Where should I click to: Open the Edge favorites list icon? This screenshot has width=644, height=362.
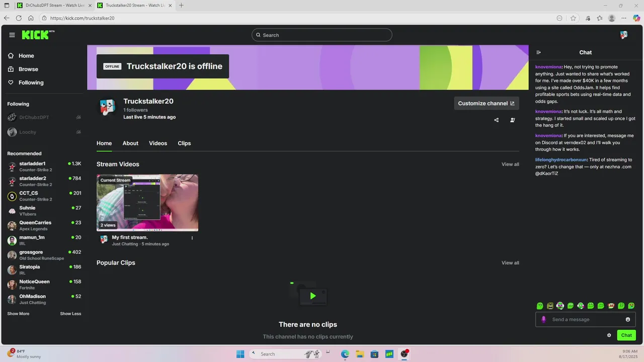point(600,18)
